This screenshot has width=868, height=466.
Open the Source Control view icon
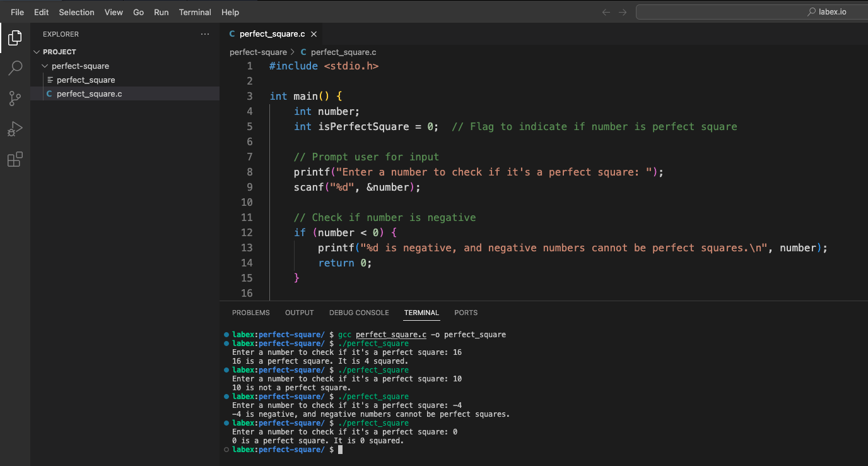click(x=15, y=99)
